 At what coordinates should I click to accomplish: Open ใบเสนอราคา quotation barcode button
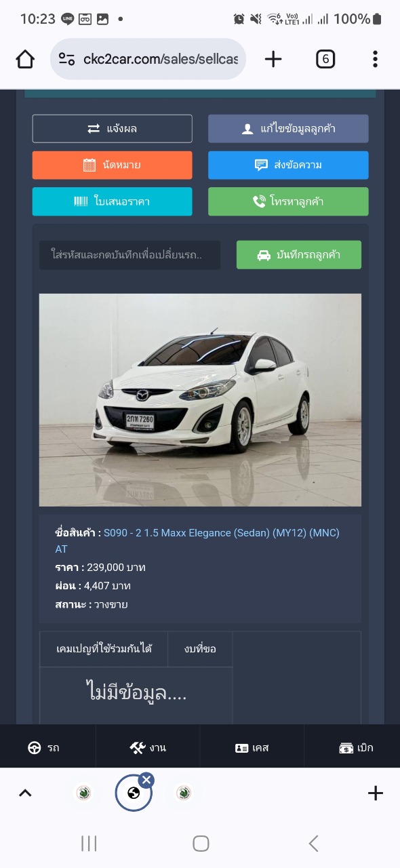point(113,201)
